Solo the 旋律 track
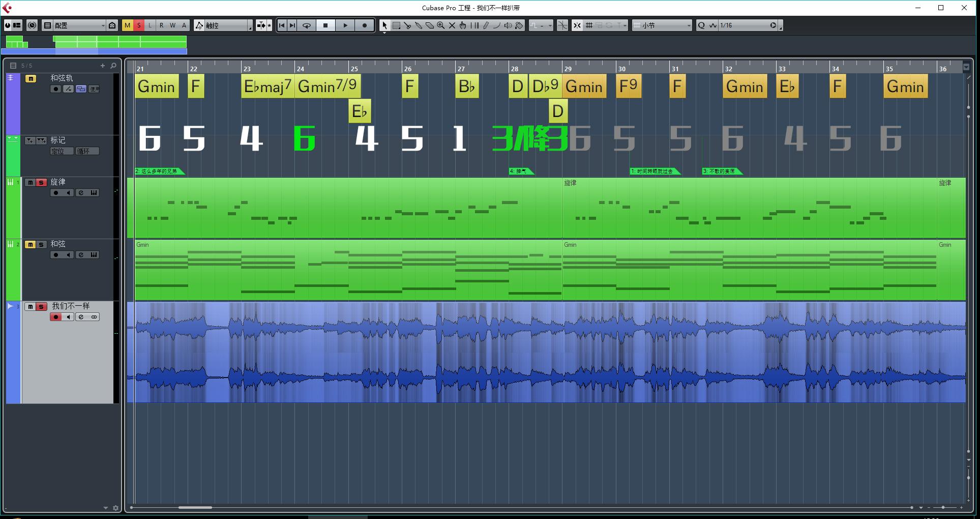 pyautogui.click(x=42, y=182)
